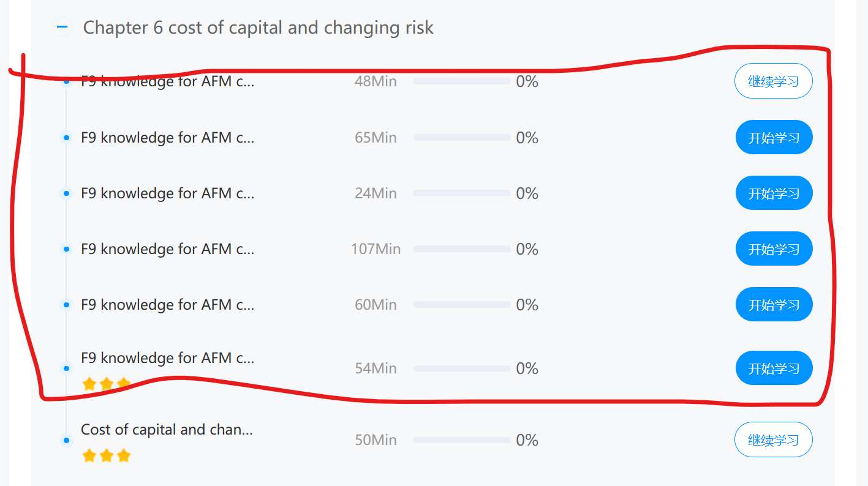Start learning the 65Min lesson
Image resolution: width=868 pixels, height=486 pixels.
774,137
